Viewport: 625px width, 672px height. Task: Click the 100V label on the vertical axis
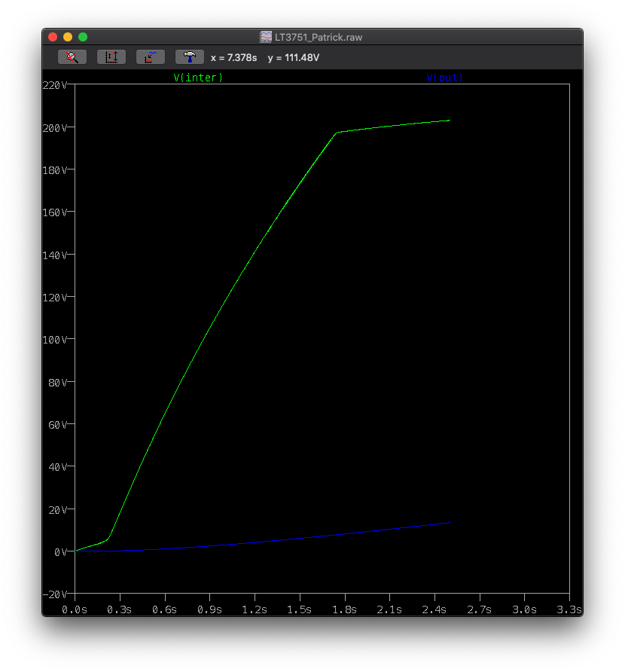(55, 340)
